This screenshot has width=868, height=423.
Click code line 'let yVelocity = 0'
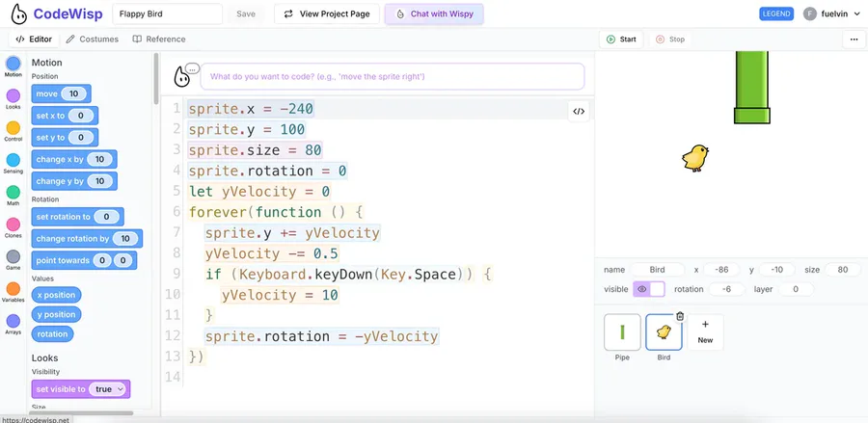(x=259, y=192)
